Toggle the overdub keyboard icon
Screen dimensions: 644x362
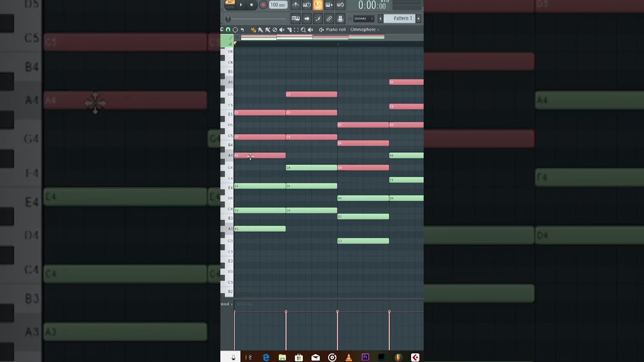(x=329, y=5)
